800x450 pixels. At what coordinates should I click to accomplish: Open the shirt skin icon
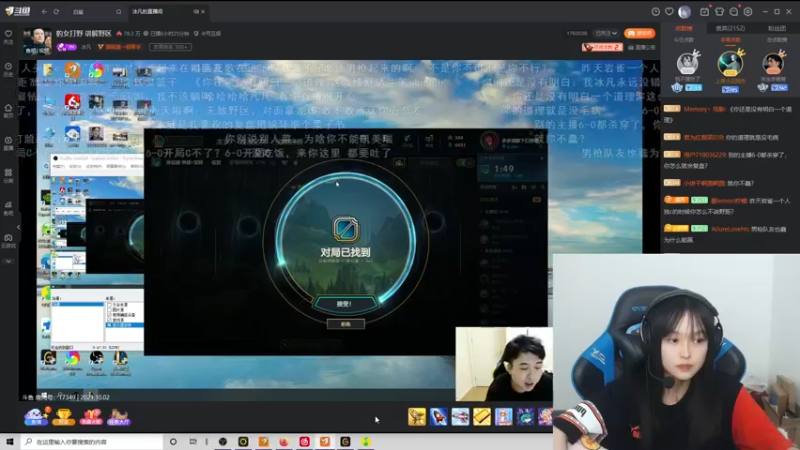pos(719,11)
